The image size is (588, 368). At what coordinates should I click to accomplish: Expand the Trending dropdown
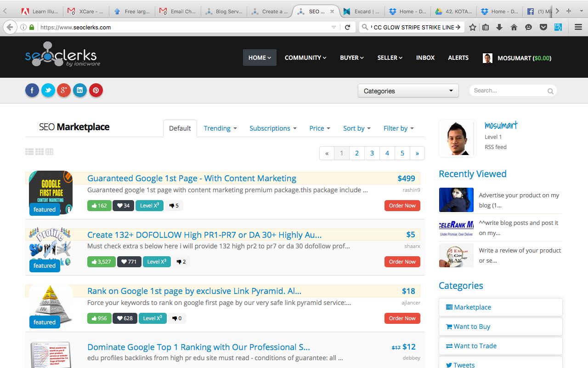click(220, 128)
